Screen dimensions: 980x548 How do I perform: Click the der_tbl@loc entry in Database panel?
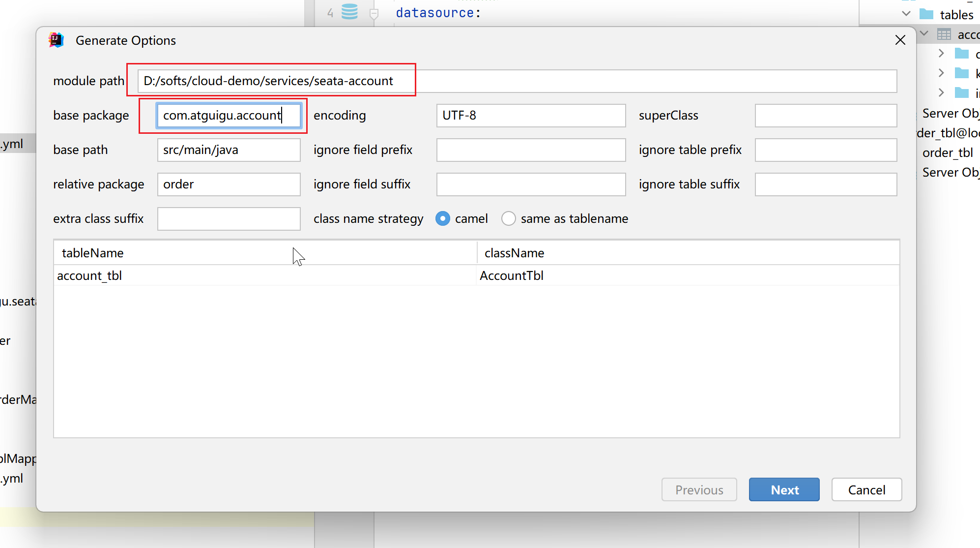click(949, 133)
